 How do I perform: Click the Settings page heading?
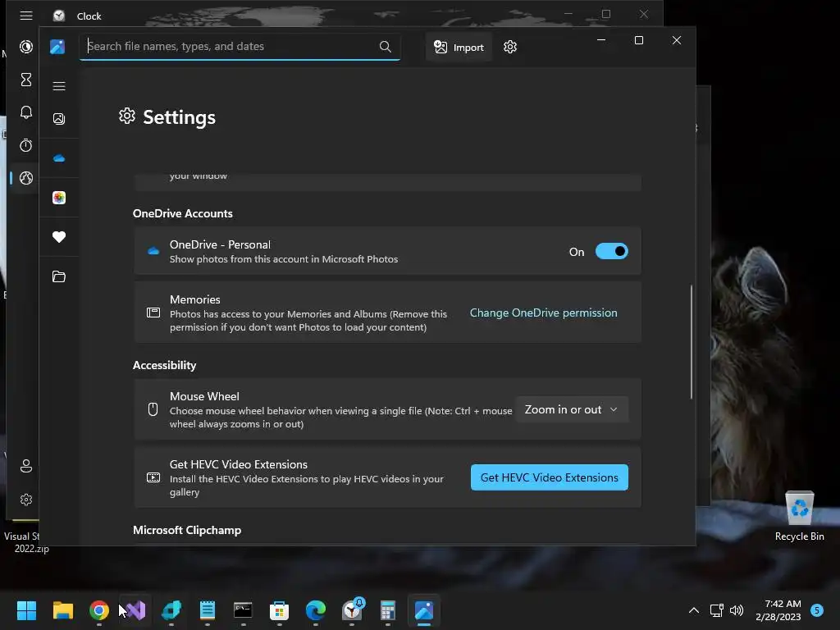tap(179, 117)
